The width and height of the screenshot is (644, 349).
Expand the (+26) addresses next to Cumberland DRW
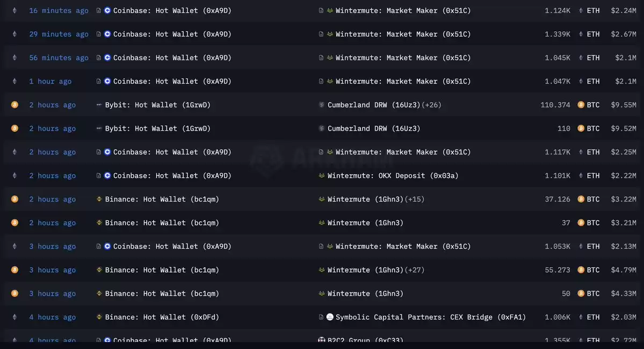coord(431,105)
